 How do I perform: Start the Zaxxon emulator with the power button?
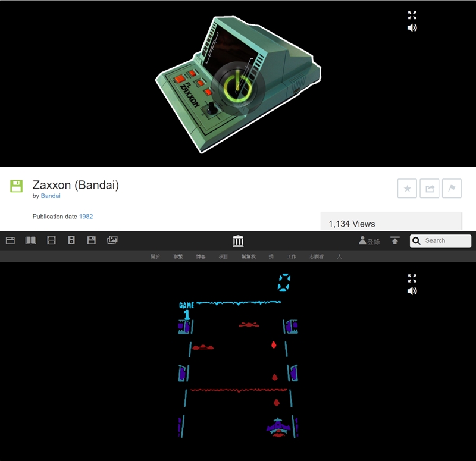(237, 87)
